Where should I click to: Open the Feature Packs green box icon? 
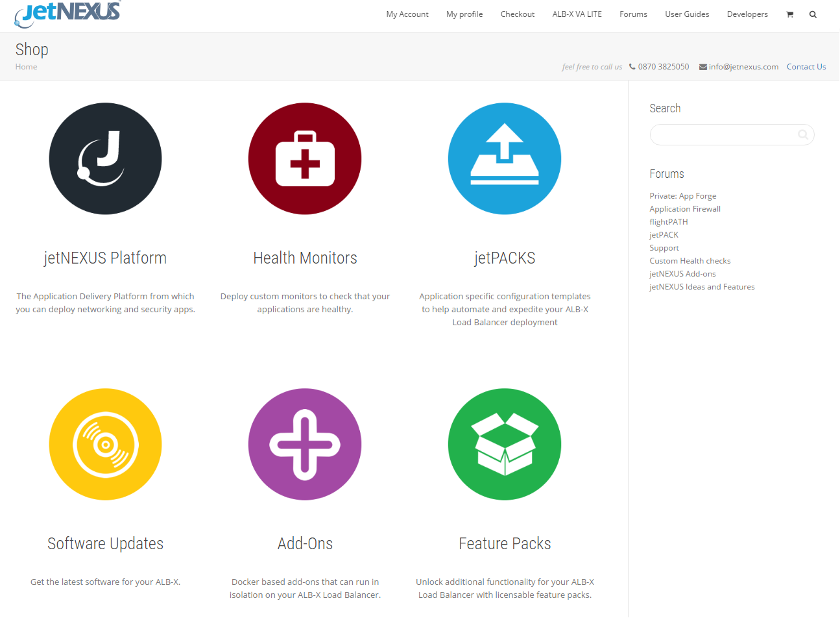click(x=505, y=444)
